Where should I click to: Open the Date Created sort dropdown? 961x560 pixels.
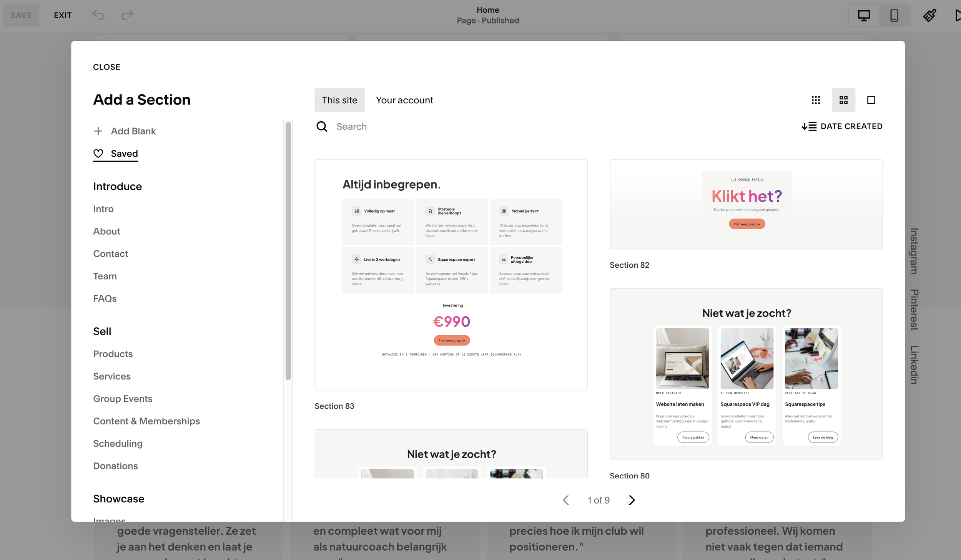[x=842, y=127]
